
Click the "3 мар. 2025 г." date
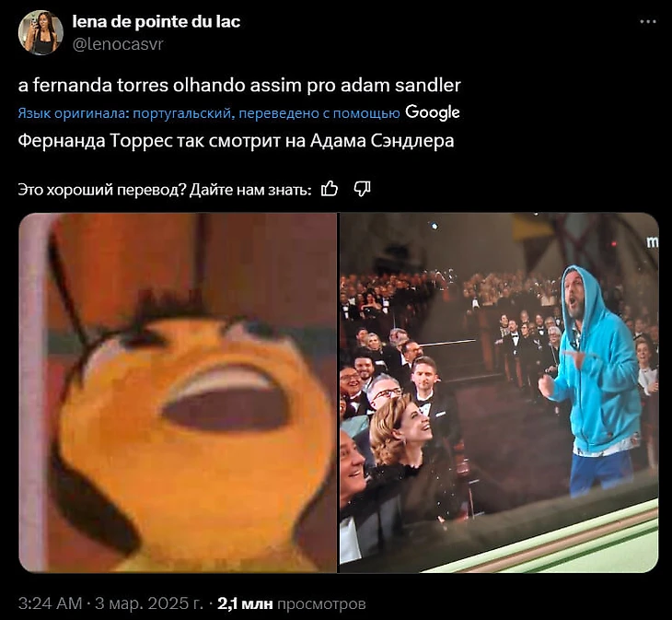(149, 603)
